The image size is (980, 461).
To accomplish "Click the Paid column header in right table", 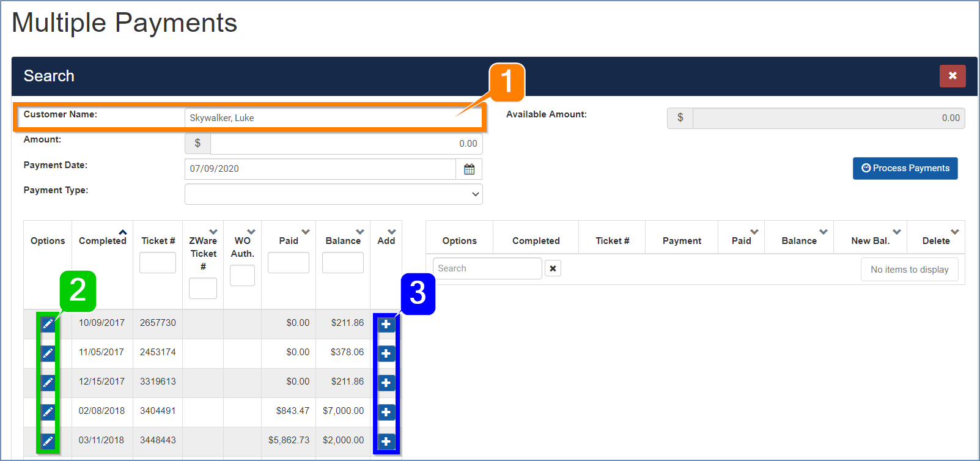I will point(741,241).
